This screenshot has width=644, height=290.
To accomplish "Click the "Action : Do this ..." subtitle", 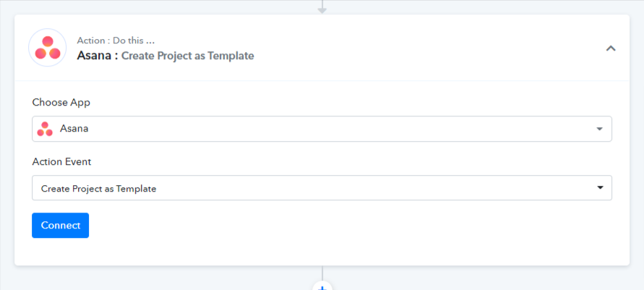I will click(116, 40).
